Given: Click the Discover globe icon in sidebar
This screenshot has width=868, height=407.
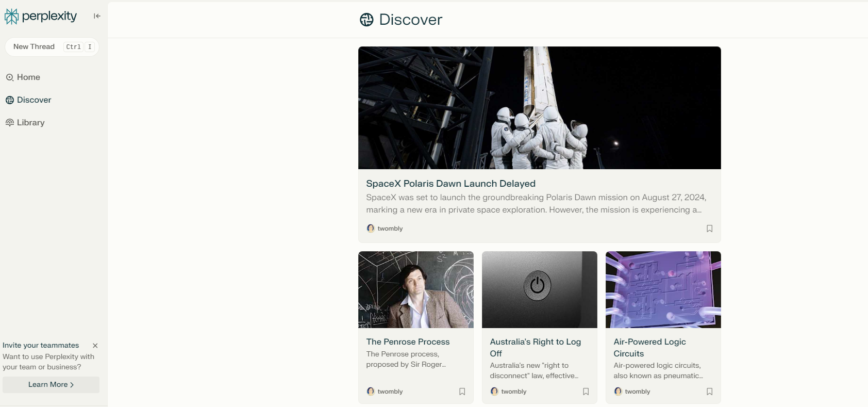Looking at the screenshot, I should 10,100.
